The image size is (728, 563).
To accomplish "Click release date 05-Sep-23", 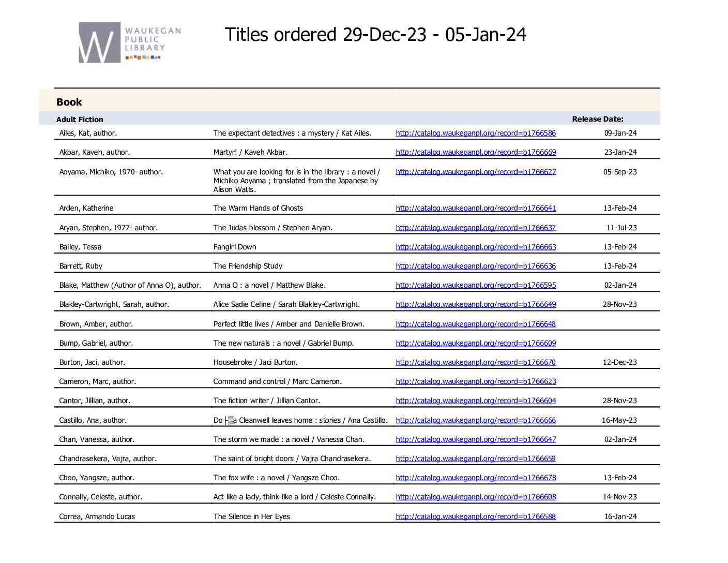I will click(620, 172).
